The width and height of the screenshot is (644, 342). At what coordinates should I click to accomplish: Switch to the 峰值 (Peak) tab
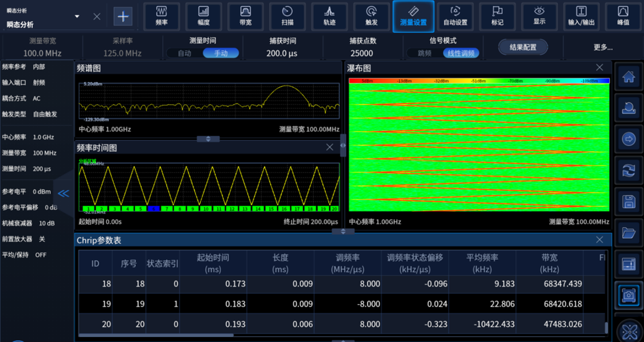623,16
